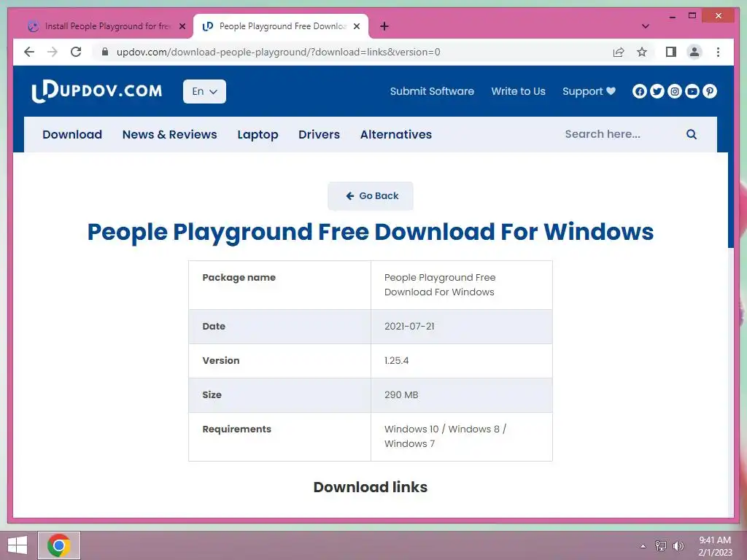This screenshot has width=747, height=560.
Task: Open News & Reviews menu
Action: point(169,135)
